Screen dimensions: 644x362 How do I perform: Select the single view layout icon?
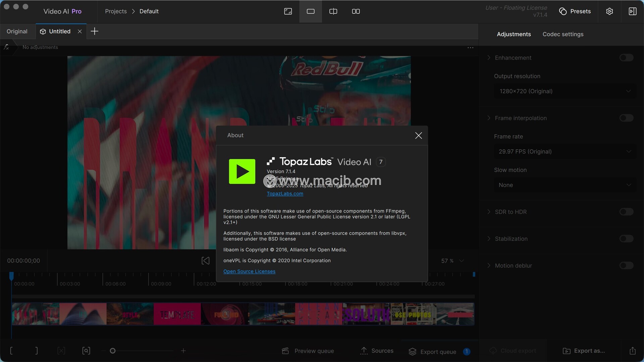pos(311,11)
